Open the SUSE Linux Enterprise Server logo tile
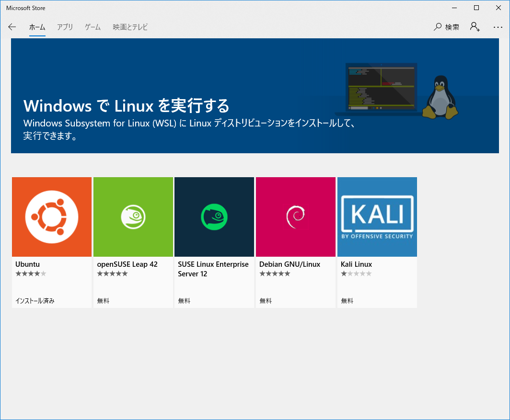Screen dimensions: 510x420 [214, 217]
